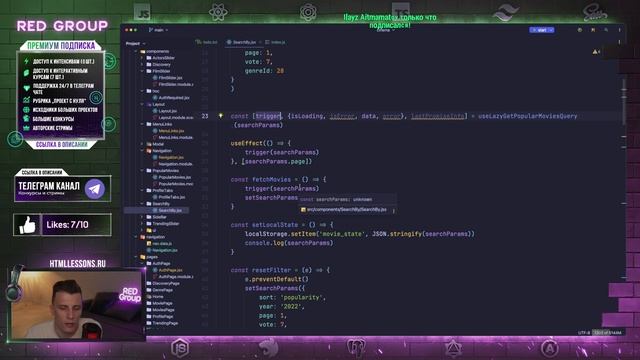Switch to the index.jsx editor tab
This screenshot has width=640, height=360.
point(275,42)
